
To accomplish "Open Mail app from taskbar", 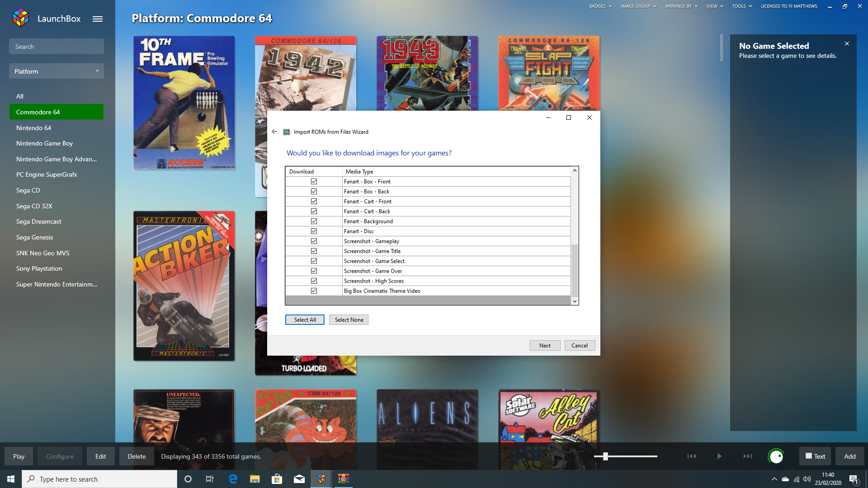I will [299, 479].
